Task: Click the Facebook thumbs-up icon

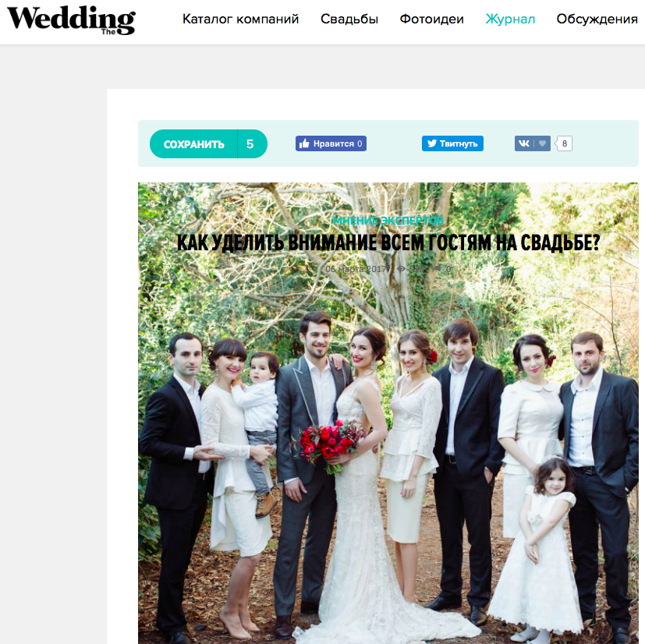Action: [x=304, y=143]
